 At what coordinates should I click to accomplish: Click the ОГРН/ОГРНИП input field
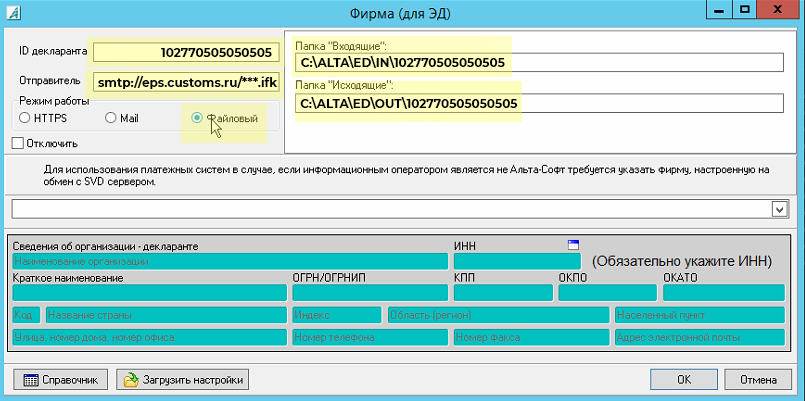tap(370, 292)
